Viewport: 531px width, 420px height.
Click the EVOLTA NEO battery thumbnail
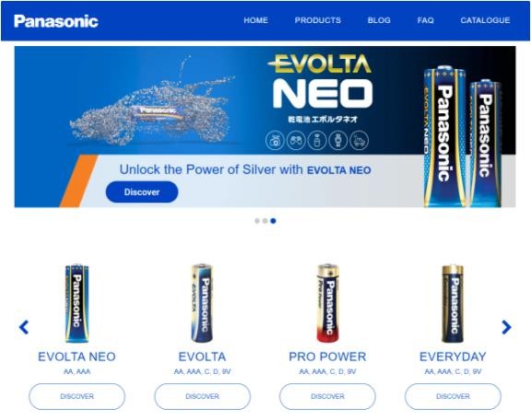(x=77, y=303)
